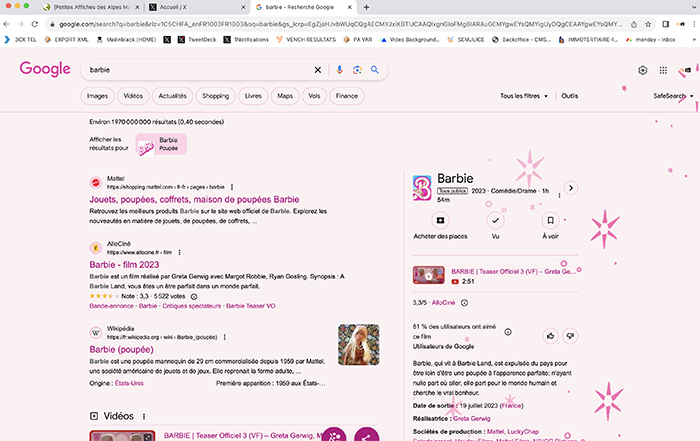
Task: Select Vidéos filter chip
Action: pyautogui.click(x=133, y=96)
